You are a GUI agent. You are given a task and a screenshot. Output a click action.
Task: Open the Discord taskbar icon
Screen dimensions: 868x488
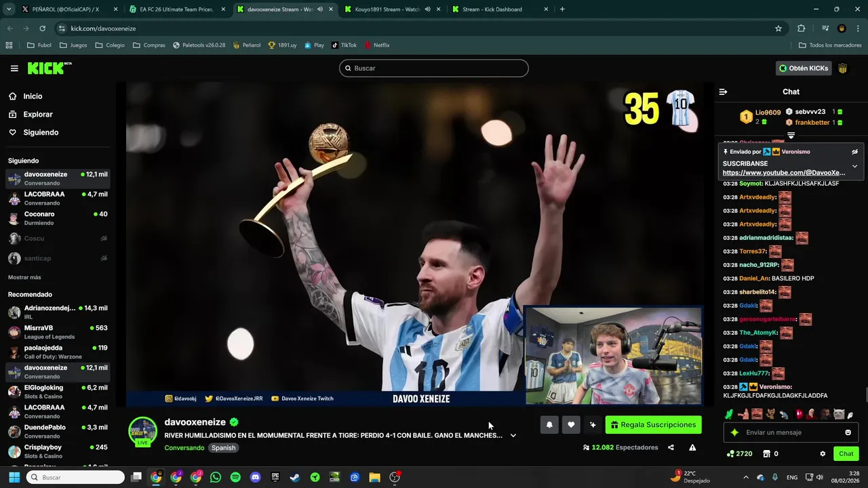coord(255,477)
